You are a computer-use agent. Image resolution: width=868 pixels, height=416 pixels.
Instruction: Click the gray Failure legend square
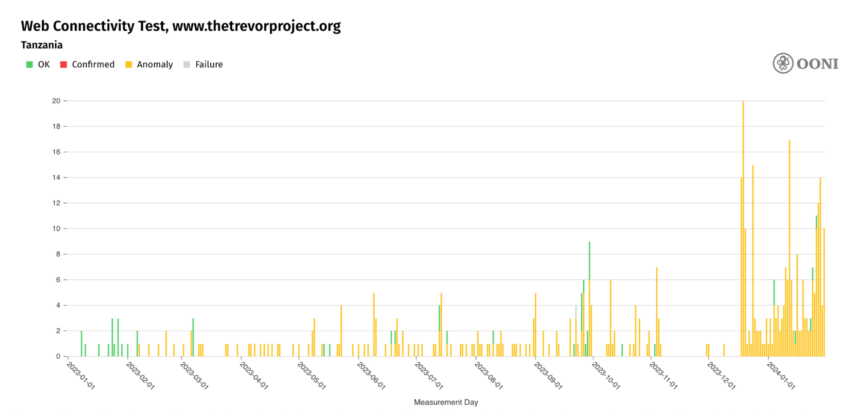pyautogui.click(x=187, y=65)
